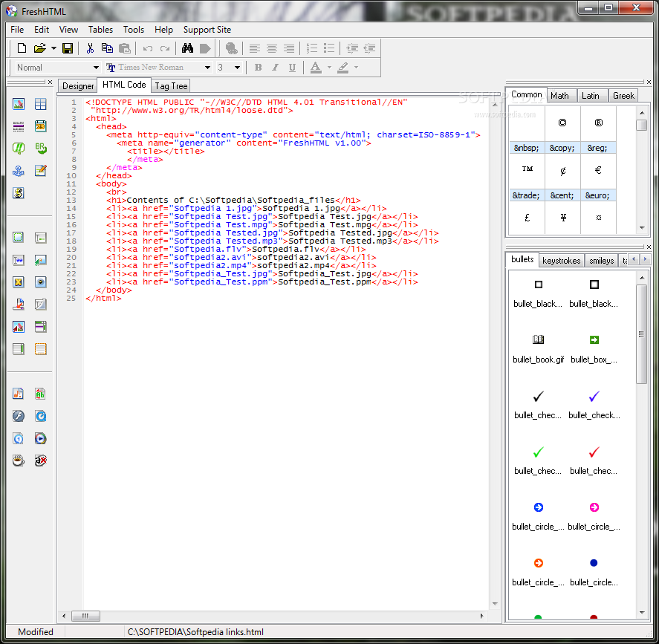Toggle Bold formatting button
This screenshot has height=644, width=659.
(259, 68)
